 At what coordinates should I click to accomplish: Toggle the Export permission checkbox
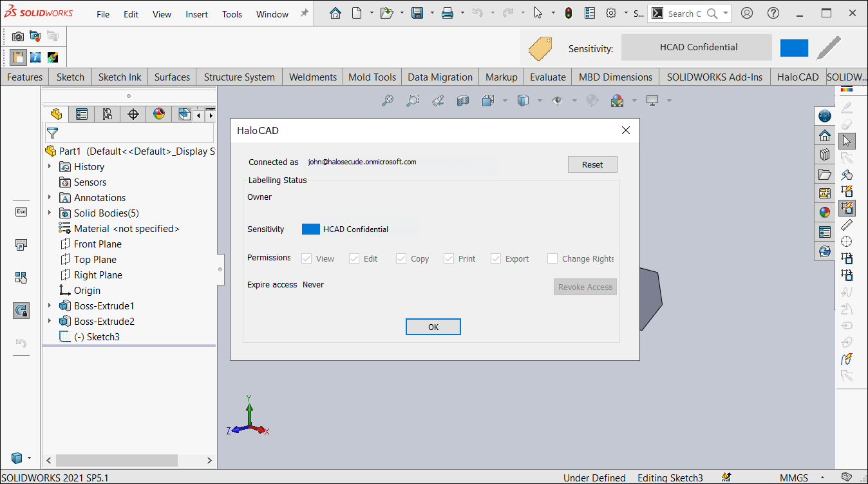click(x=496, y=258)
